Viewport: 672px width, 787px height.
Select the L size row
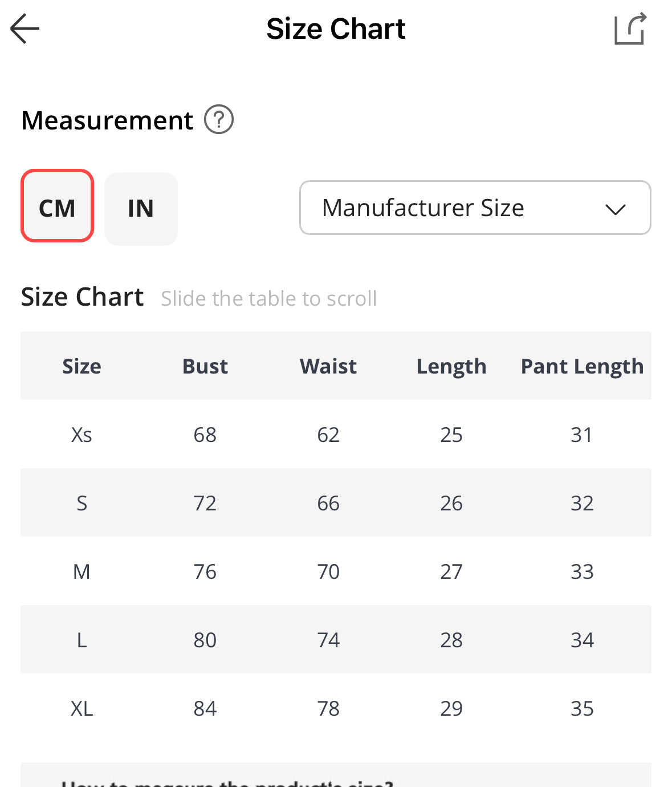click(336, 639)
